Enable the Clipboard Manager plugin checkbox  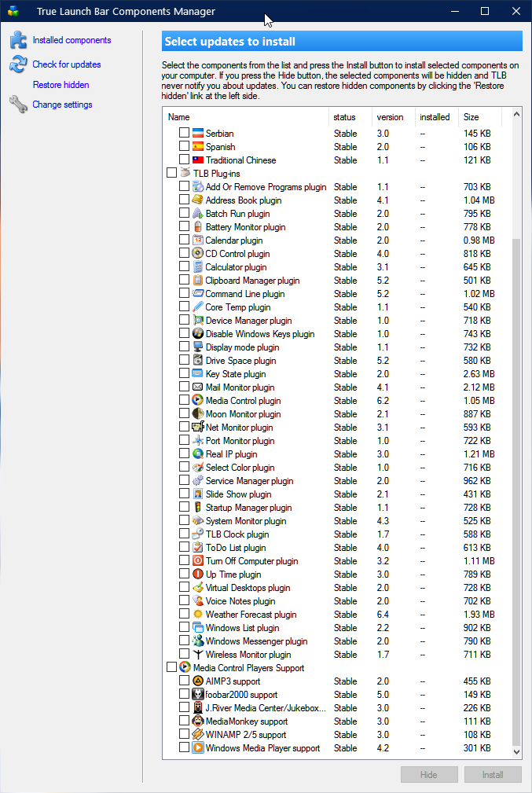point(184,281)
